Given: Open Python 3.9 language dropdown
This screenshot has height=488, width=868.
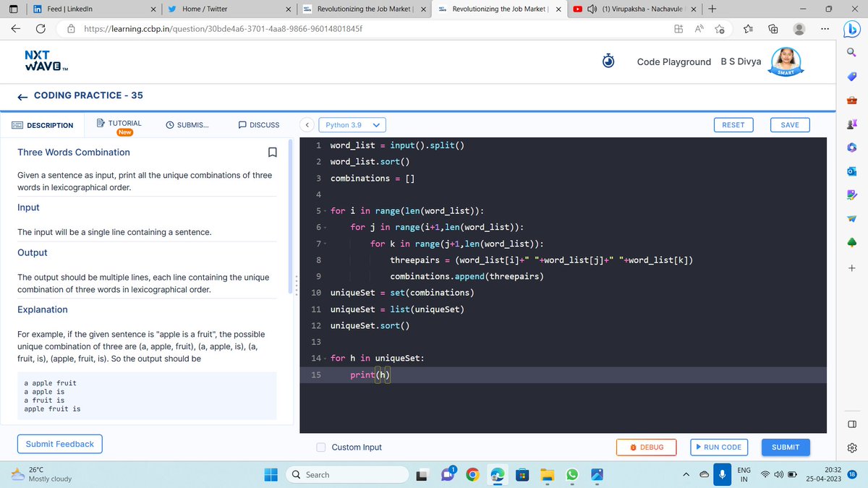Looking at the screenshot, I should pos(352,125).
